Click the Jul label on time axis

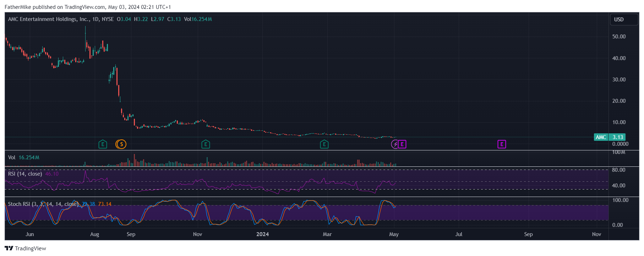tap(459, 234)
